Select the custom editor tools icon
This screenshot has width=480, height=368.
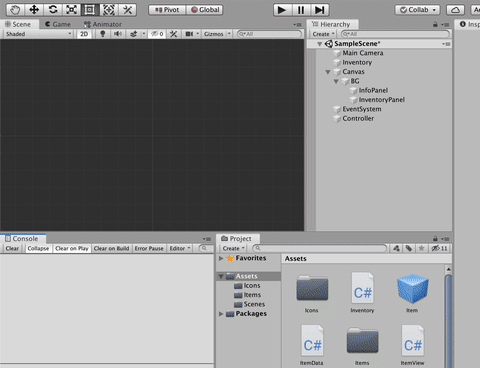point(127,10)
